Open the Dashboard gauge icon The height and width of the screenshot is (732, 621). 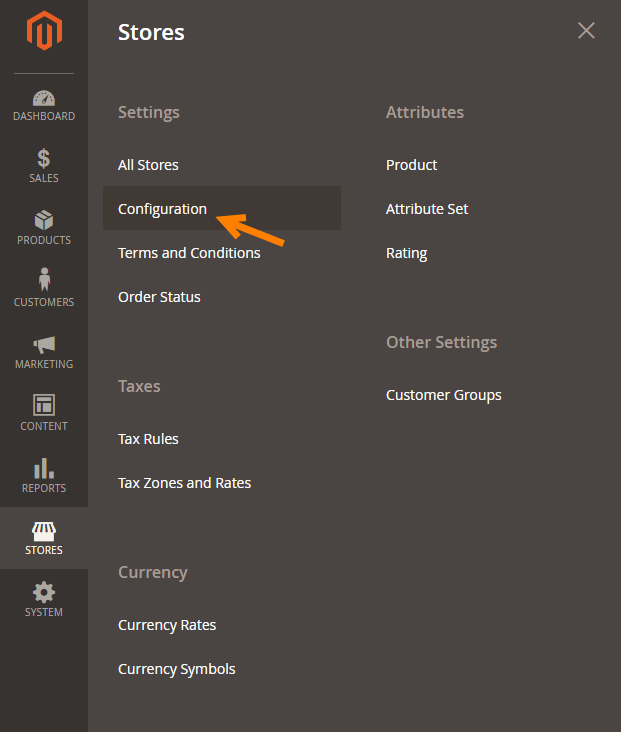pyautogui.click(x=43, y=98)
